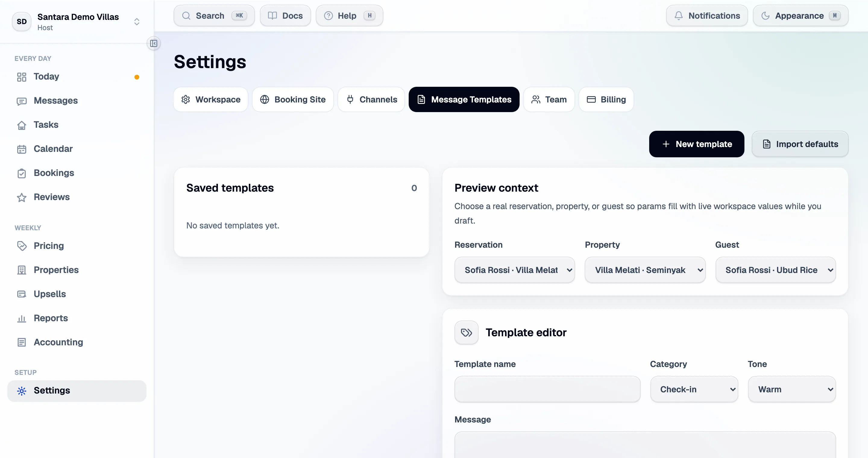Open the Property dropdown Villa Melati

pos(645,270)
